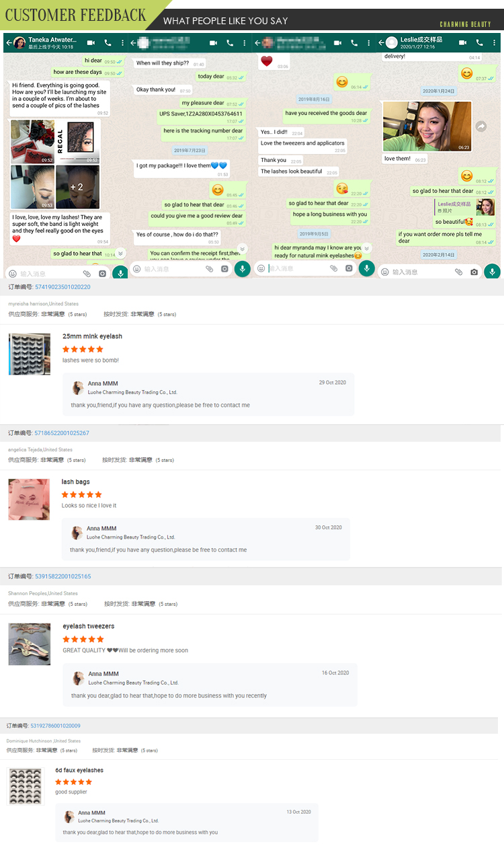
Task: Click forward arrow beside selfie photo
Action: tap(481, 126)
